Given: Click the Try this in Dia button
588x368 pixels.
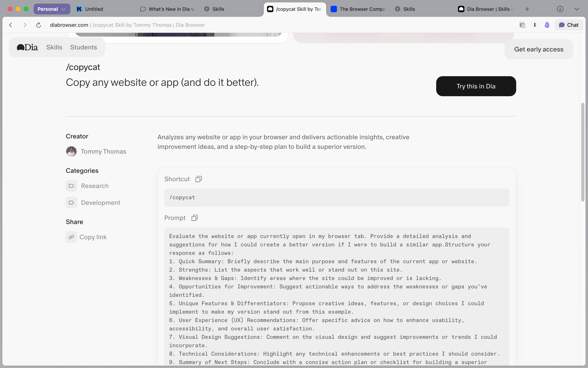Looking at the screenshot, I should pos(476,86).
